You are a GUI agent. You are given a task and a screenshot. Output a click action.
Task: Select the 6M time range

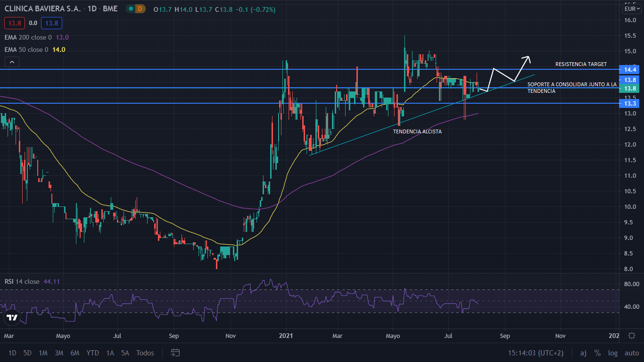click(74, 353)
